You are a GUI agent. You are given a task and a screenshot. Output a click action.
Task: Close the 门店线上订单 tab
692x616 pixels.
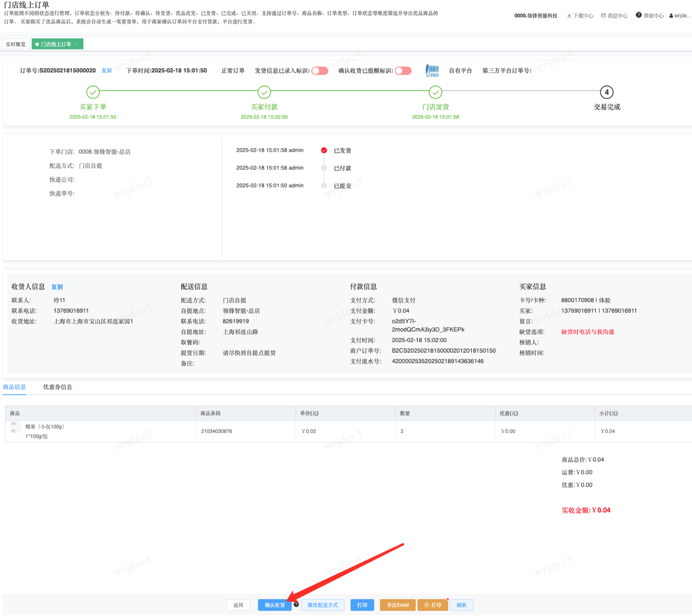(76, 45)
